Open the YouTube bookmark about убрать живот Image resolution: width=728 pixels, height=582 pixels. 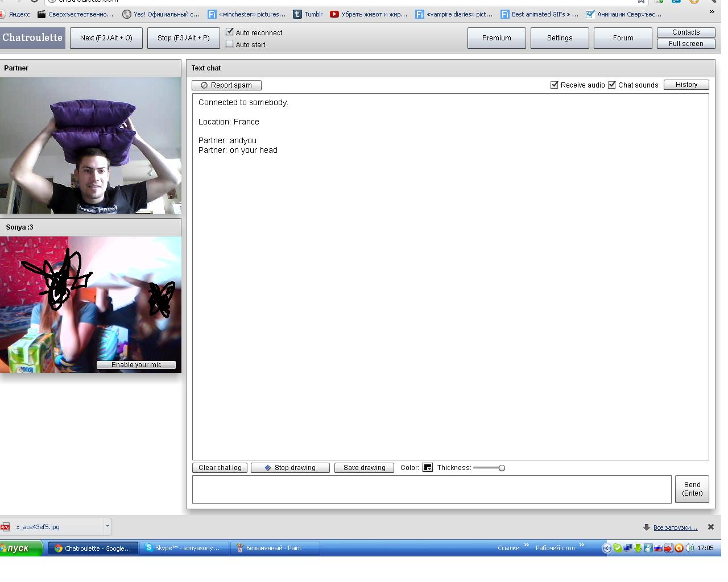369,14
